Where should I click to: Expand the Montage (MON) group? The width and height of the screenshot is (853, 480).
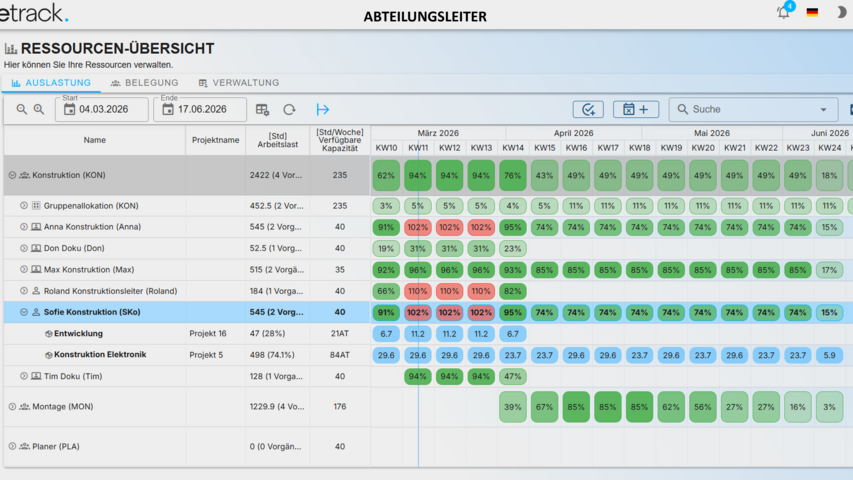[x=12, y=407]
